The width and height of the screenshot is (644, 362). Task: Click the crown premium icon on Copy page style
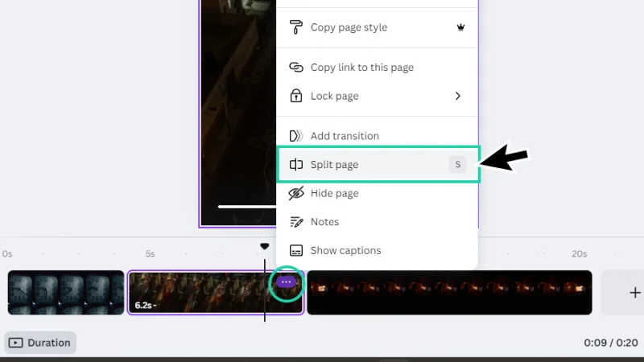(x=460, y=27)
